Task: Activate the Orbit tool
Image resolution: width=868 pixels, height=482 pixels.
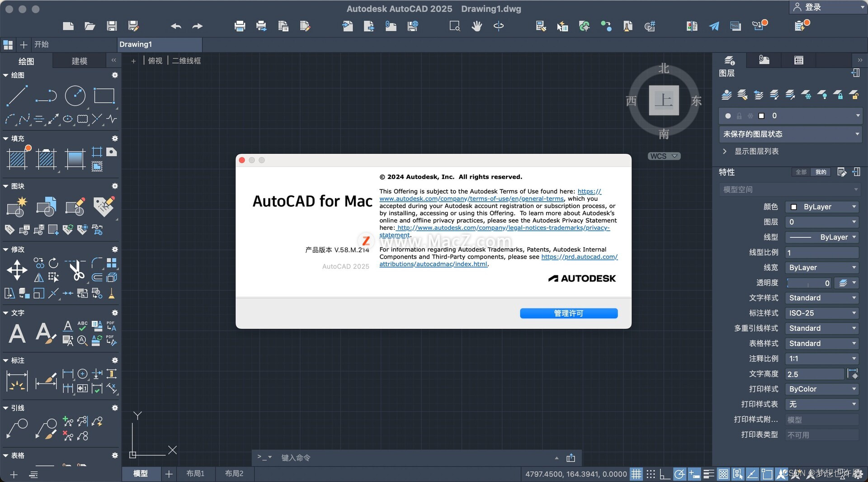Action: click(x=499, y=26)
